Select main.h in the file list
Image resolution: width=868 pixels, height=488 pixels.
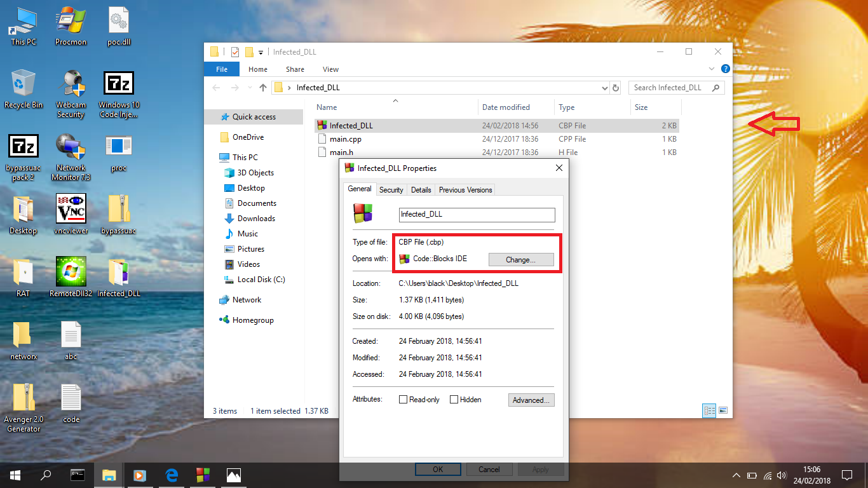497,152
